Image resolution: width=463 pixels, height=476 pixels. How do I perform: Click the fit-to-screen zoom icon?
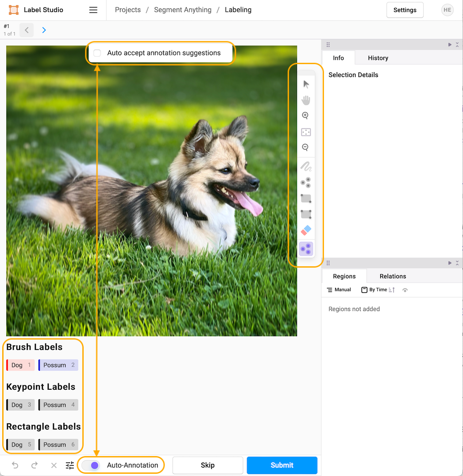pyautogui.click(x=306, y=132)
